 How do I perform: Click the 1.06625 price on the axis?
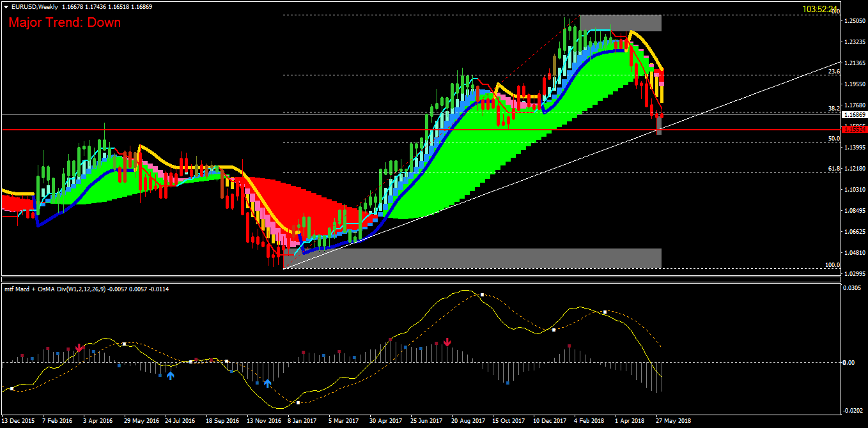pos(855,232)
